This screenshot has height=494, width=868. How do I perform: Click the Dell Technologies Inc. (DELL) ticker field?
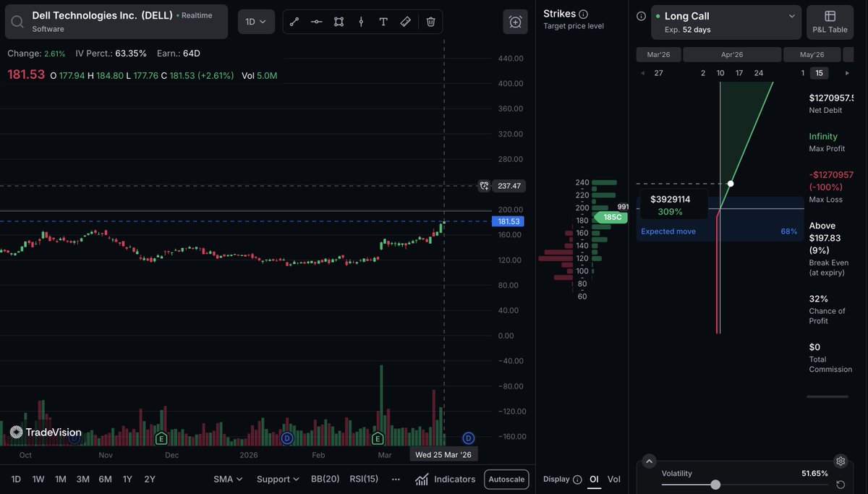pos(116,22)
